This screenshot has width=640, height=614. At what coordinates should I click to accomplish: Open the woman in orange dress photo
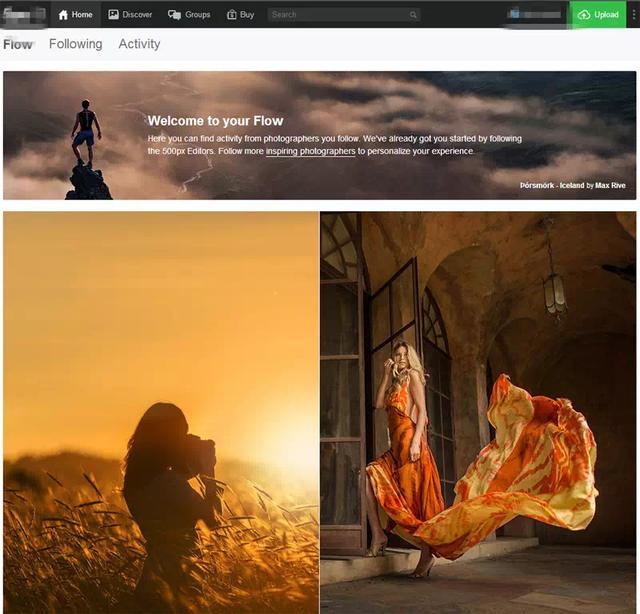[x=478, y=410]
